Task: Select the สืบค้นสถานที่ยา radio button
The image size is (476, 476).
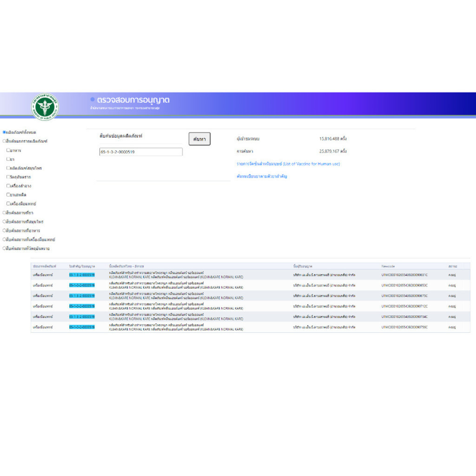Action: click(4, 212)
